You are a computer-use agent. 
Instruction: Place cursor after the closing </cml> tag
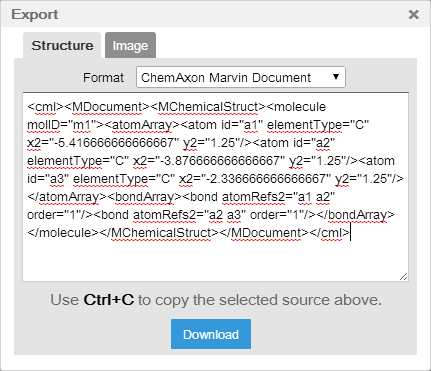[x=350, y=233]
